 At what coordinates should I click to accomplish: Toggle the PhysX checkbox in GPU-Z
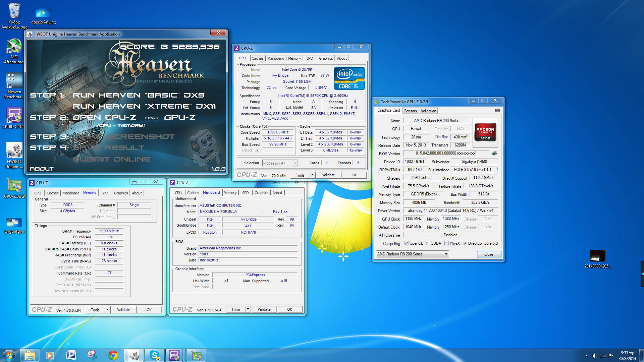click(446, 243)
